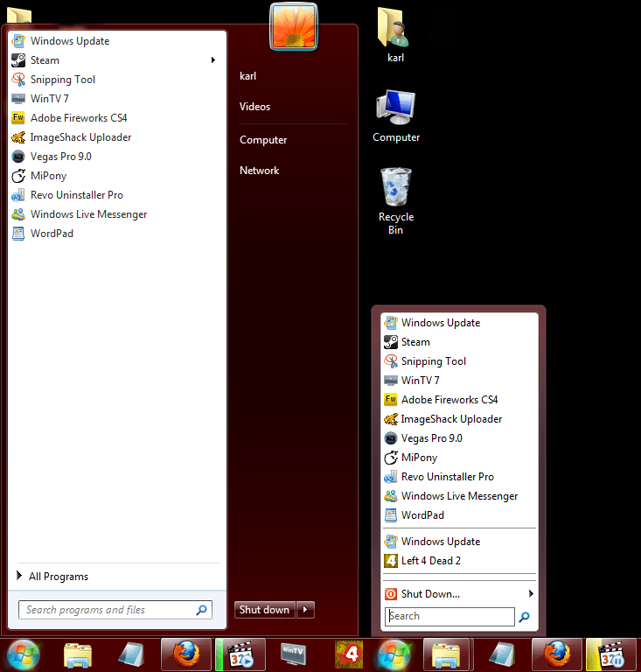This screenshot has width=641, height=672.
Task: Click the Shut down button in the large Start menu
Action: (x=265, y=609)
